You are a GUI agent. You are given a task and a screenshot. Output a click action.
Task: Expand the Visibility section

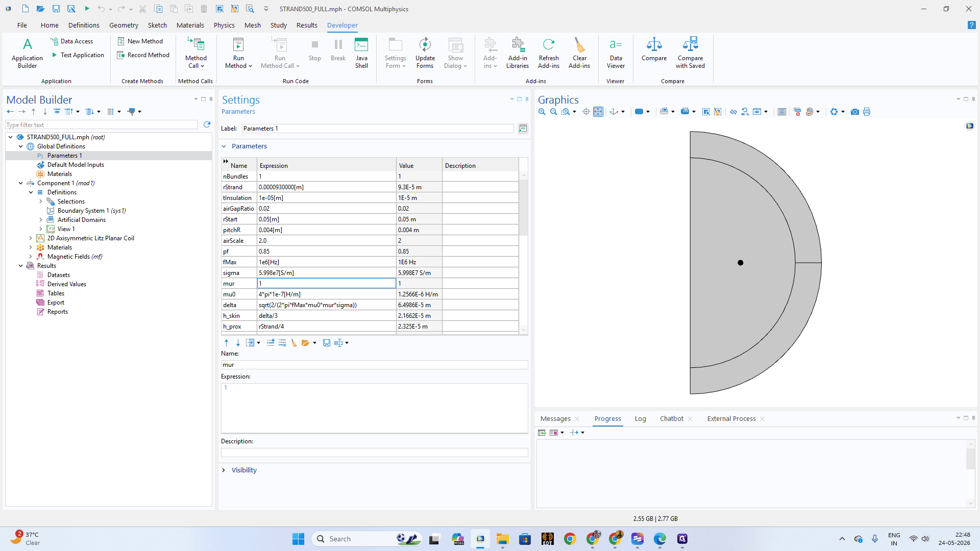click(224, 470)
